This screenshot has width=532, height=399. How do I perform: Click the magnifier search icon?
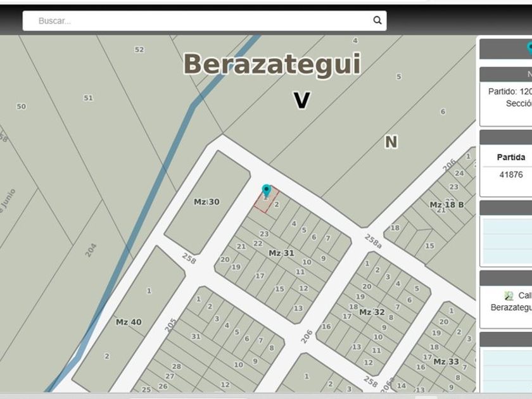[377, 20]
